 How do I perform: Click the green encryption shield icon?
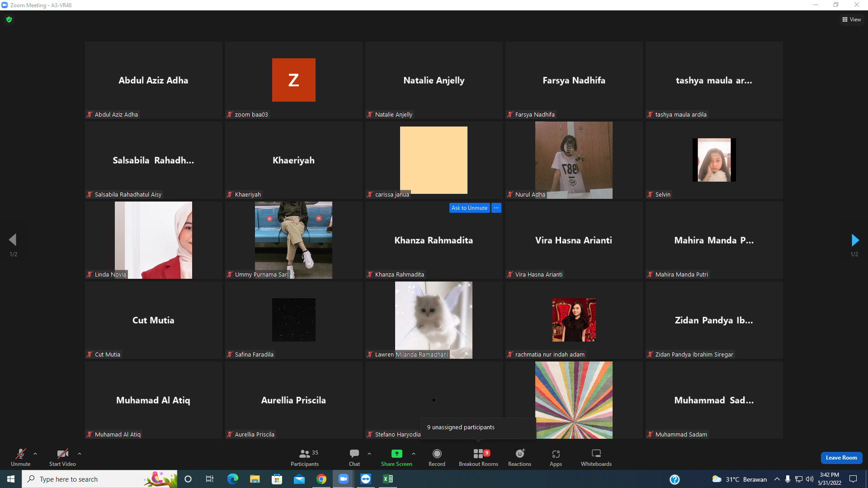point(9,19)
